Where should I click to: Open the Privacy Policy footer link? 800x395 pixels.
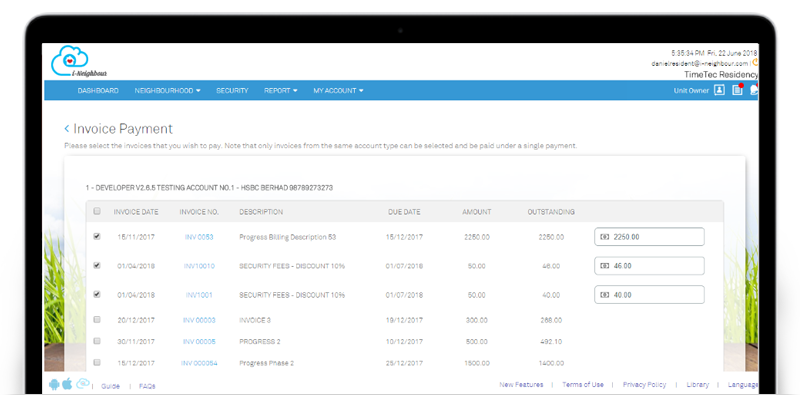[644, 385]
